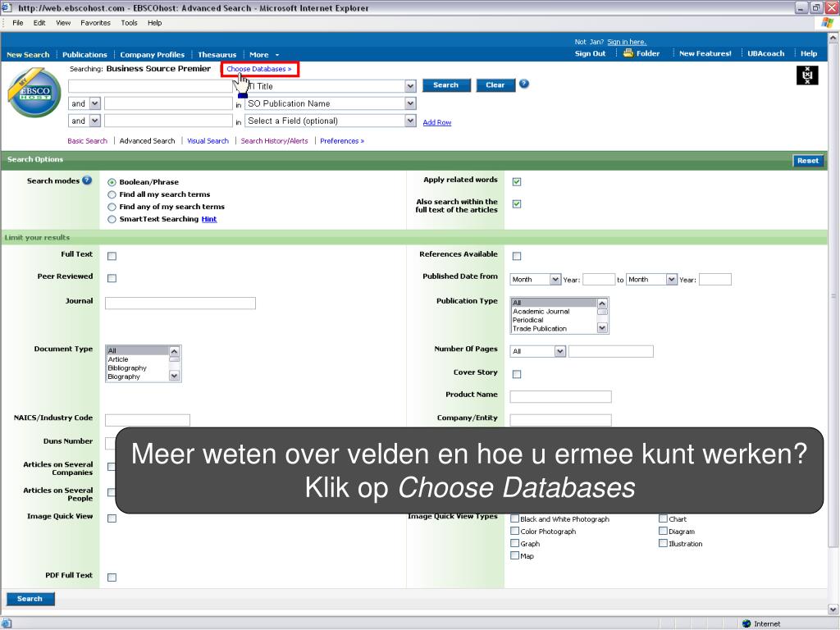Enable PDF Full Text checkbox

click(x=112, y=577)
